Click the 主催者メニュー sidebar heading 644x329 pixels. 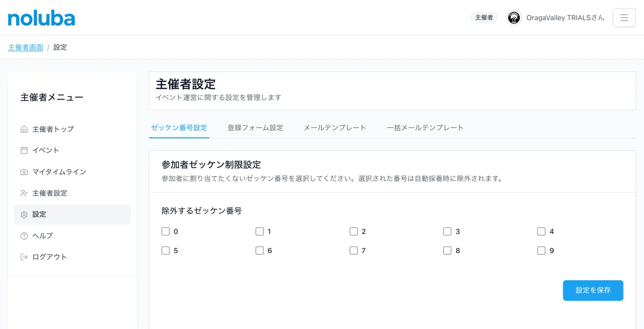tap(52, 97)
